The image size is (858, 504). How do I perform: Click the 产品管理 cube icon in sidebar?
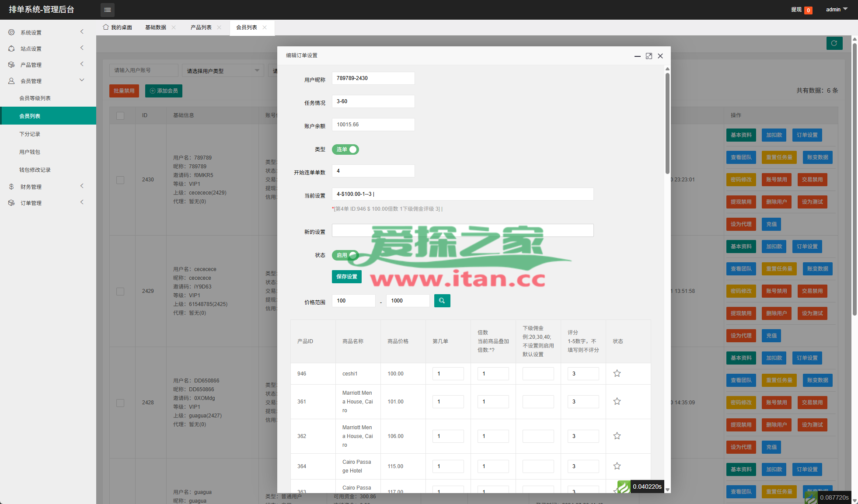coord(11,65)
